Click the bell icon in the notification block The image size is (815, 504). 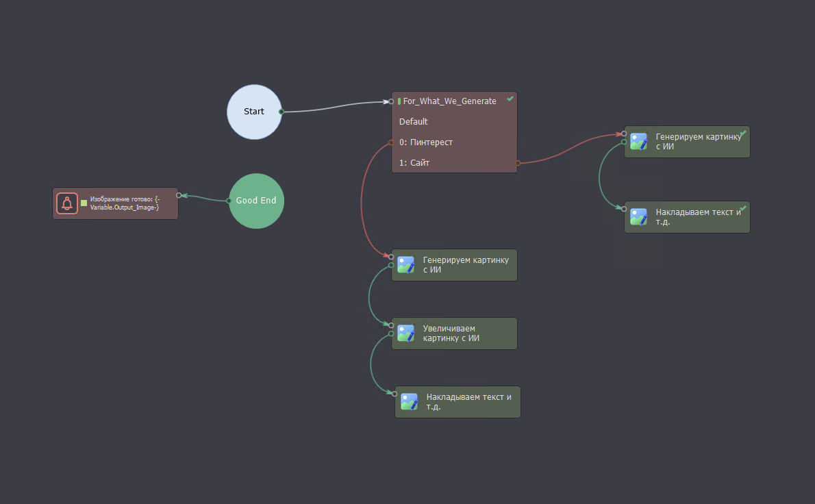[x=67, y=203]
